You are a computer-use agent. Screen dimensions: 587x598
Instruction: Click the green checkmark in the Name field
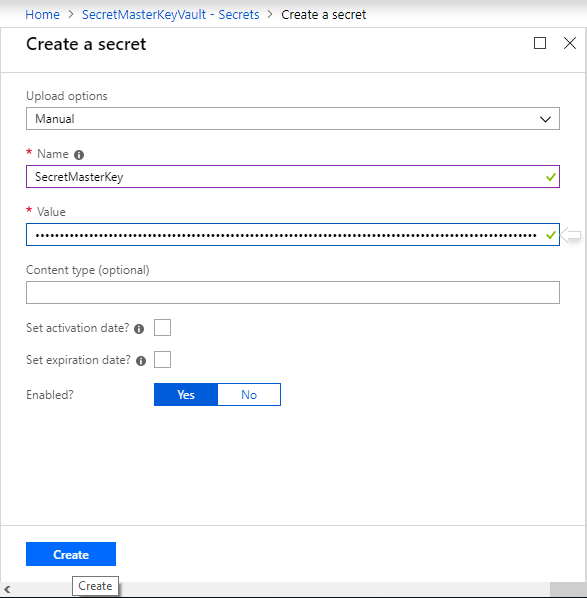point(550,177)
